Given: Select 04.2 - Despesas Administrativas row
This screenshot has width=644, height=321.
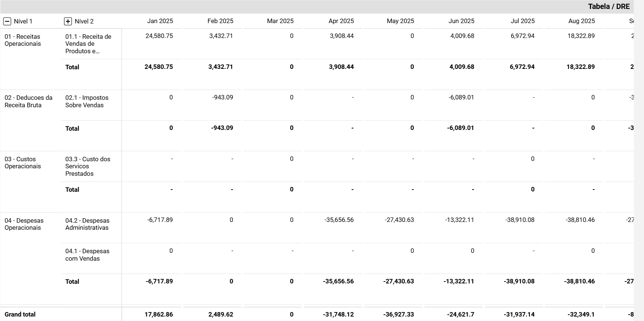Looking at the screenshot, I should [87, 224].
